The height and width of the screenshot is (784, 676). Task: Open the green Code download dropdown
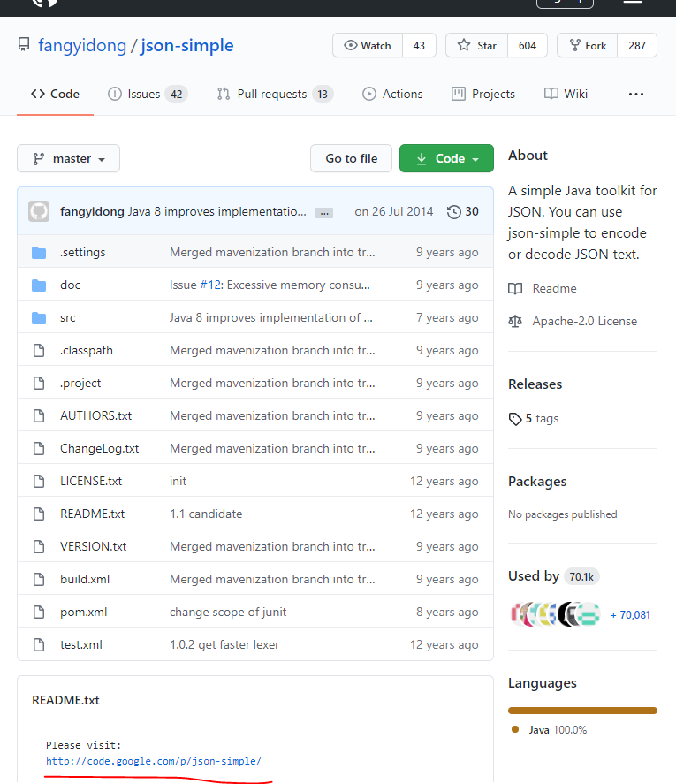click(x=446, y=158)
